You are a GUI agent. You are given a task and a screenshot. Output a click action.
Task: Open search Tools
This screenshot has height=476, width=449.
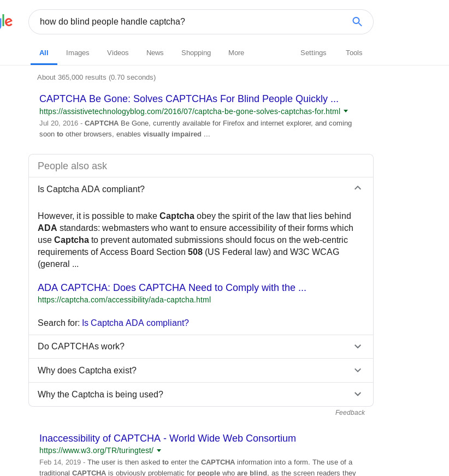pyautogui.click(x=354, y=53)
